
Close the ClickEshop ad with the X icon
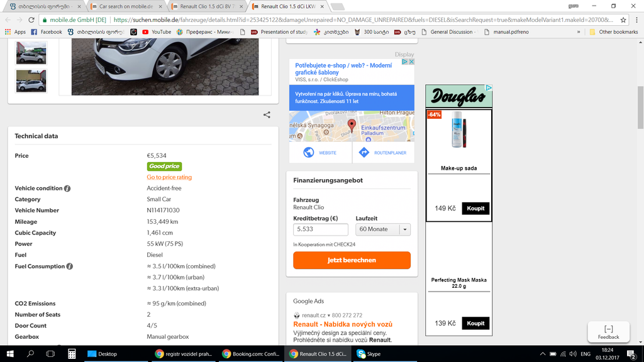tap(411, 62)
